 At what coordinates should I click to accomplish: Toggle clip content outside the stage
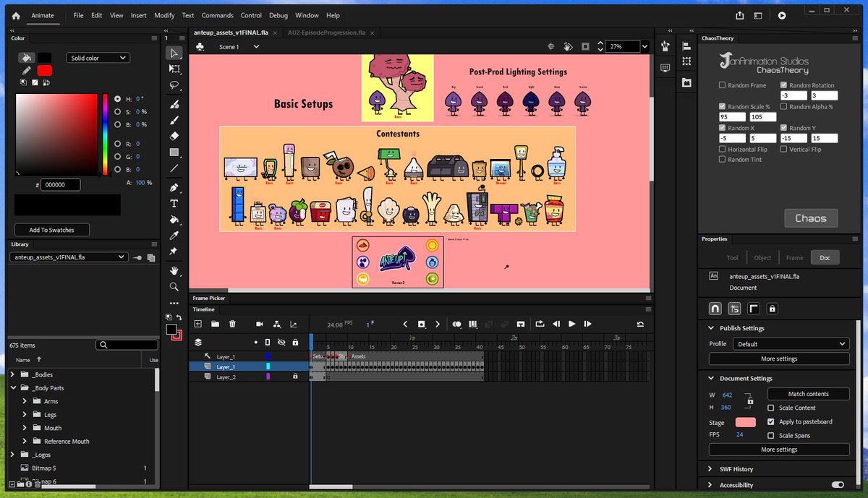click(x=585, y=46)
